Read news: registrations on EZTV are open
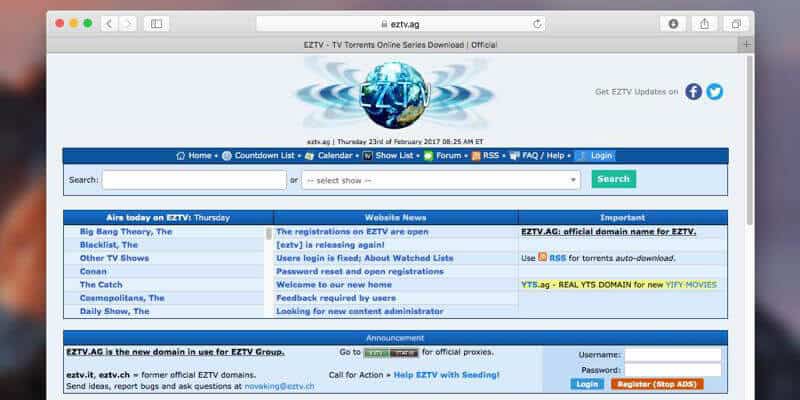Viewport: 800px width, 400px height. (352, 232)
